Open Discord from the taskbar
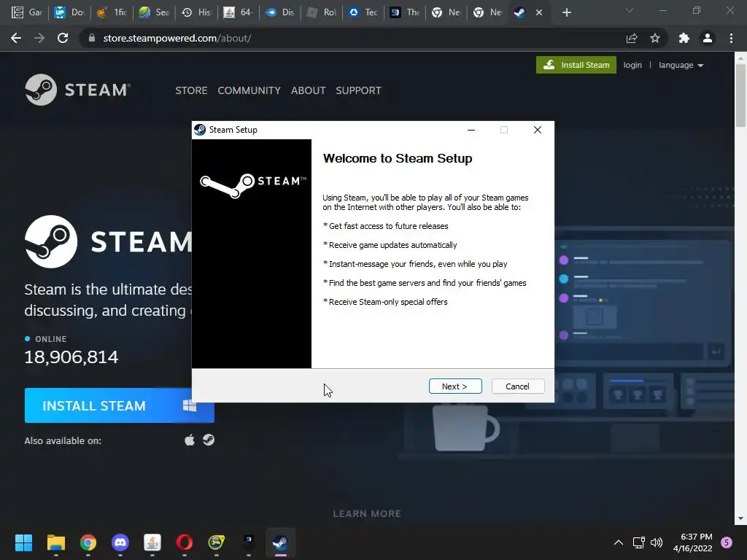747x560 pixels. coord(120,542)
